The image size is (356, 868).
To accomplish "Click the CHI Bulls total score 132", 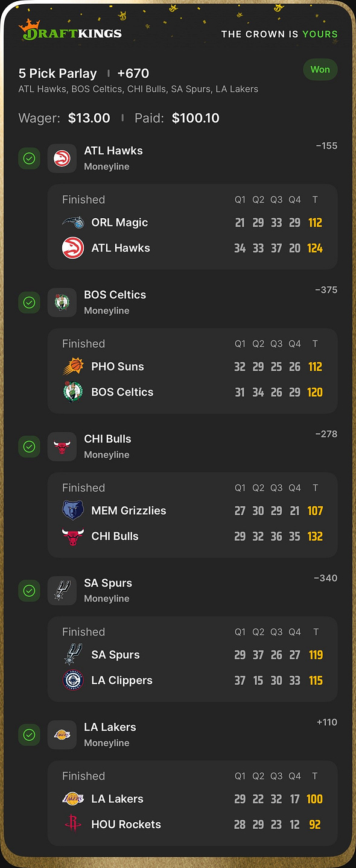I will click(x=315, y=536).
